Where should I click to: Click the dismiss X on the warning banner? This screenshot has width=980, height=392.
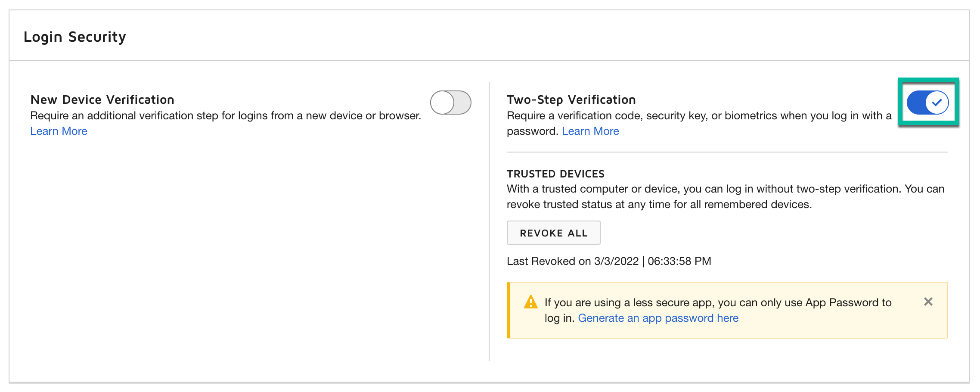928,302
